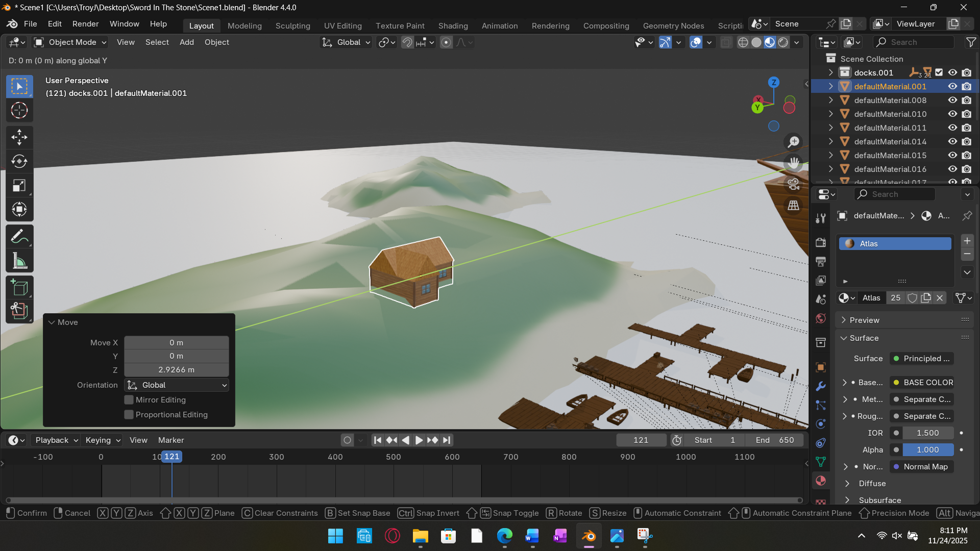Open the Output properties tab
Screen dimensions: 980x551
(x=821, y=262)
